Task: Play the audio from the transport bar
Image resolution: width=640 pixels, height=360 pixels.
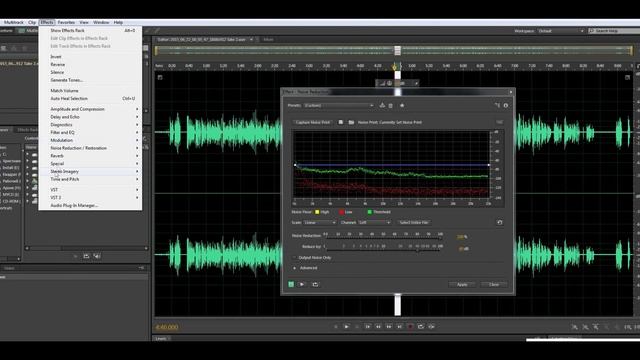Action: tap(347, 327)
